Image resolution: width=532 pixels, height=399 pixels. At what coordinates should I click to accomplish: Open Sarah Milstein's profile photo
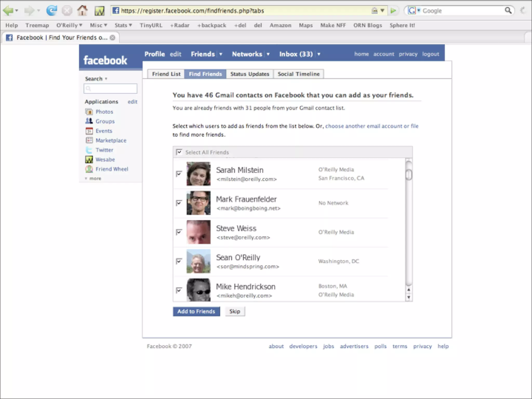point(198,174)
